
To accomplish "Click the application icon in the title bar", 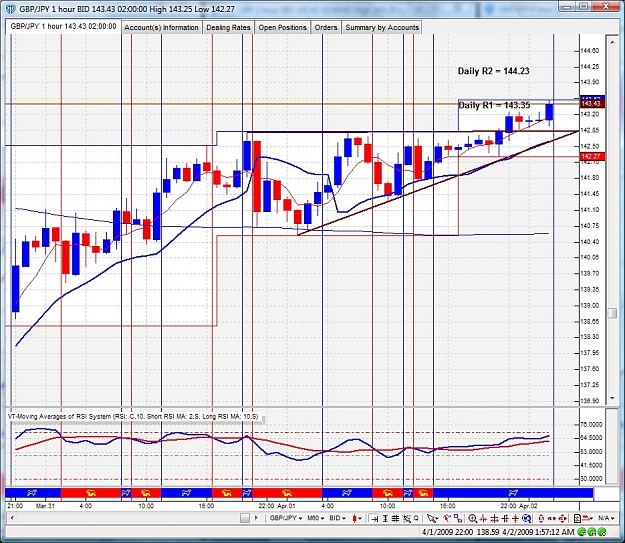I will [x=10, y=8].
